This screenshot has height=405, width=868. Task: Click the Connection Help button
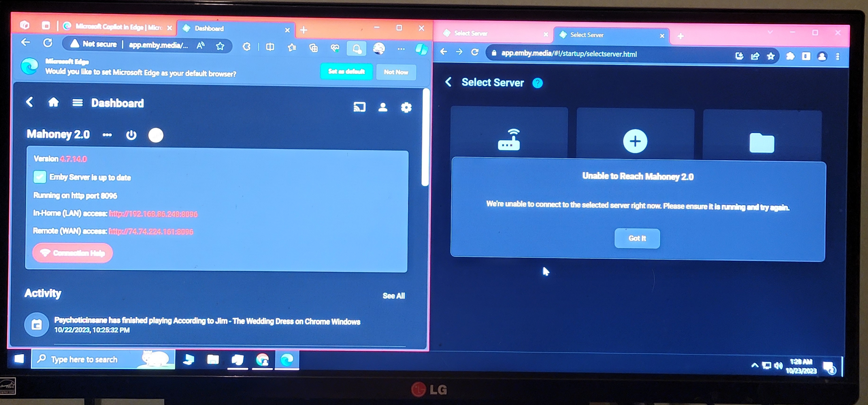tap(72, 253)
